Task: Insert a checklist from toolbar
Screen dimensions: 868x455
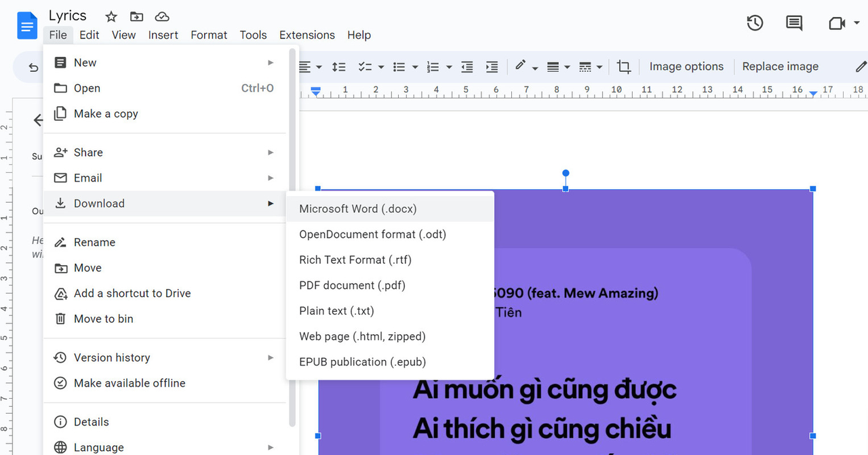Action: pos(366,67)
